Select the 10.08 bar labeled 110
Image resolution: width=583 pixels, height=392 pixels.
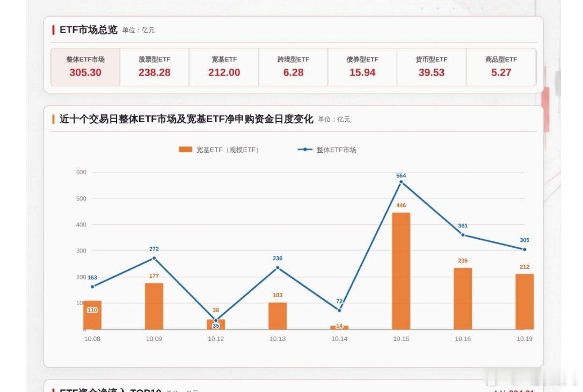point(92,315)
